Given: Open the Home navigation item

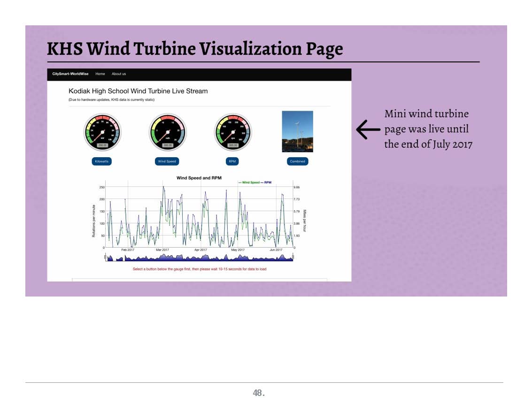Looking at the screenshot, I should pyautogui.click(x=100, y=74).
